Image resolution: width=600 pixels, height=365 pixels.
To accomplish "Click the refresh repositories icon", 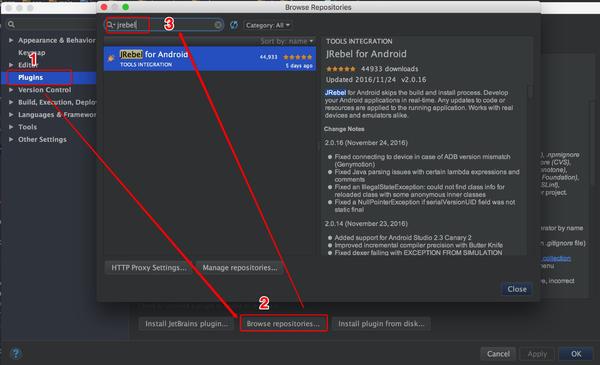I will [x=233, y=25].
